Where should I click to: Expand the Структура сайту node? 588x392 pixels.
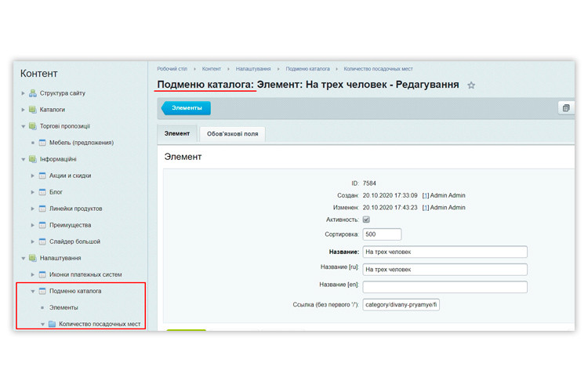point(24,93)
